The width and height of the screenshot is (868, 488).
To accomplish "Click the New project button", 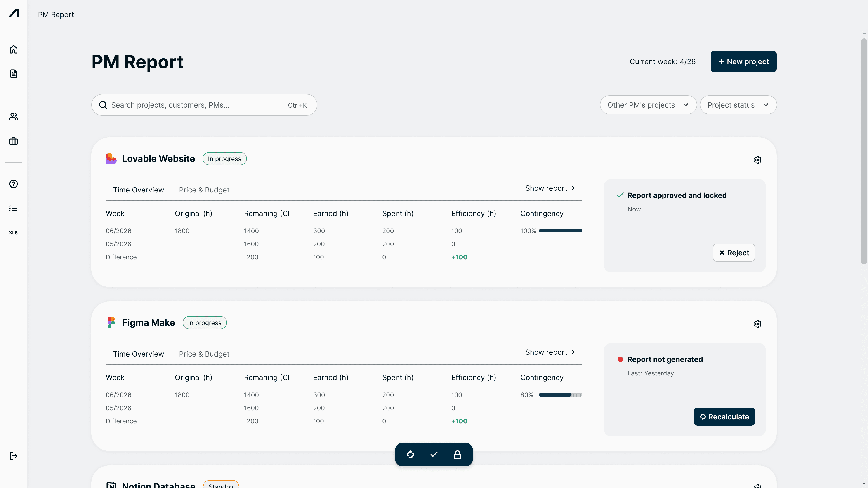I will (x=743, y=62).
